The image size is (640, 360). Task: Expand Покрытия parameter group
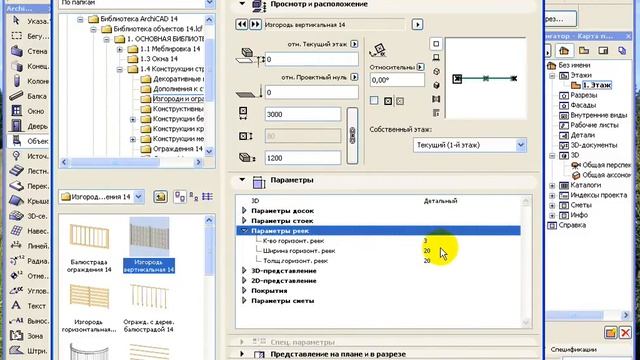244,291
